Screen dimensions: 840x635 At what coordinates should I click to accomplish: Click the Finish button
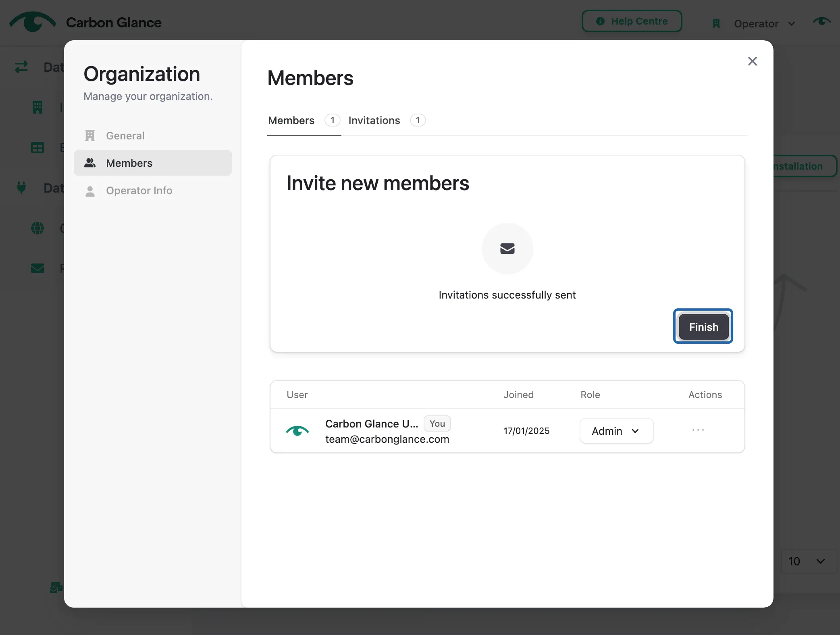pyautogui.click(x=703, y=327)
